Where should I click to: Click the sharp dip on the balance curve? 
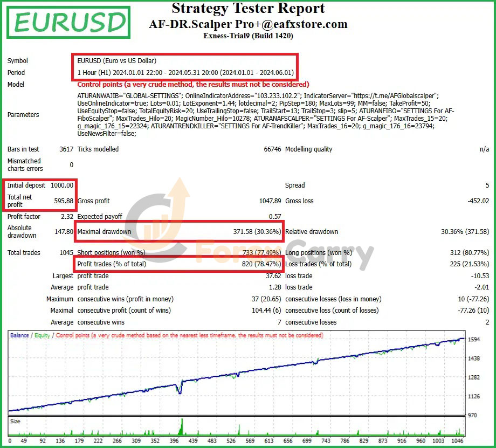point(180,392)
